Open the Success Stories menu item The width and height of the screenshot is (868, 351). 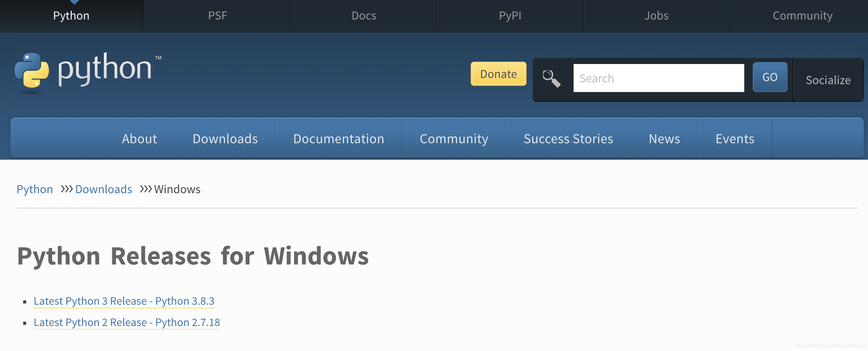[x=568, y=138]
